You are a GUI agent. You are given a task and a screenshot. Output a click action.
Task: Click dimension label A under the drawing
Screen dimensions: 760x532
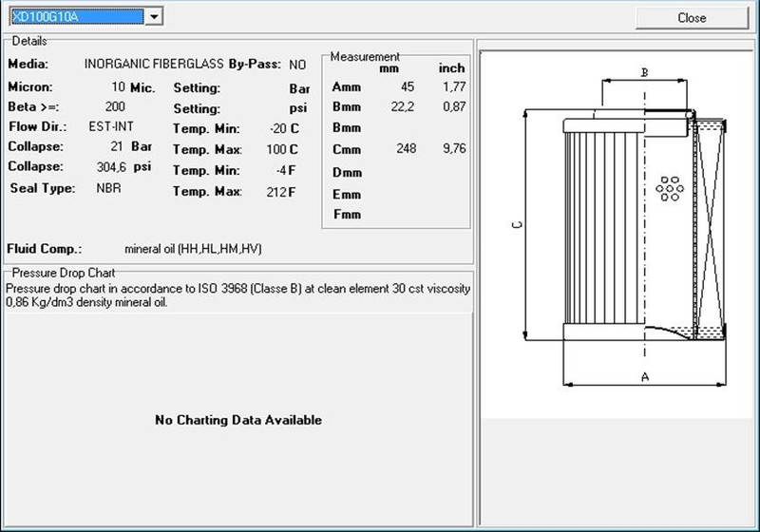click(x=645, y=377)
